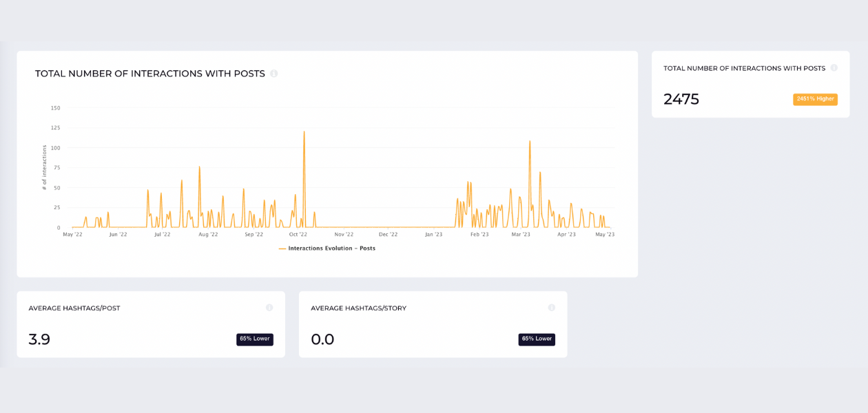
Task: Click the Mar '23 x-axis label
Action: [x=521, y=234]
